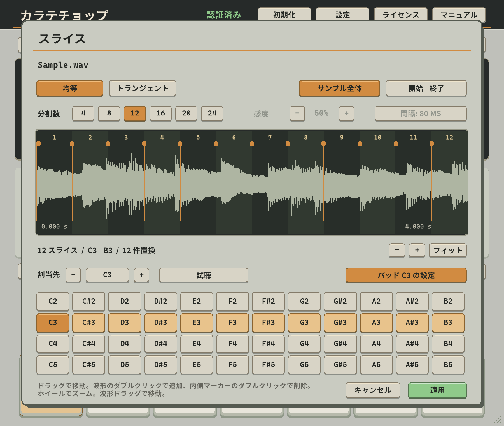Select the D#2 pad key
504x426 pixels.
161,301
